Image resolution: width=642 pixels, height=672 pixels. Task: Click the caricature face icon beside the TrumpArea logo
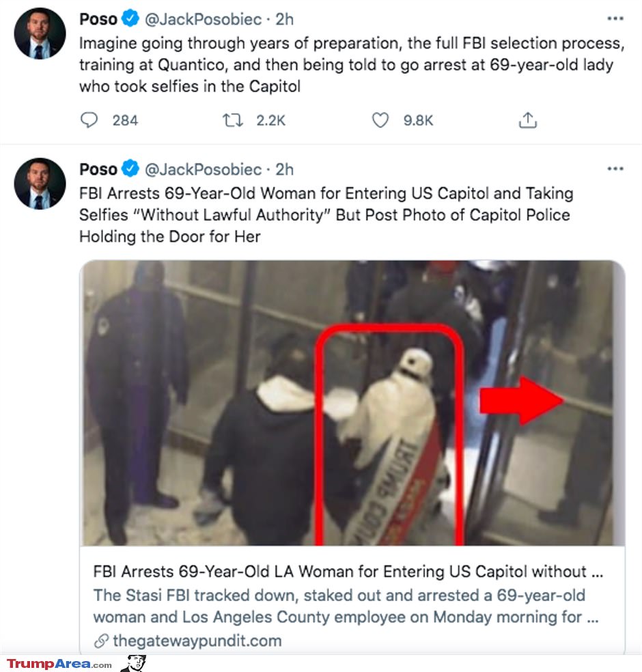(x=135, y=663)
